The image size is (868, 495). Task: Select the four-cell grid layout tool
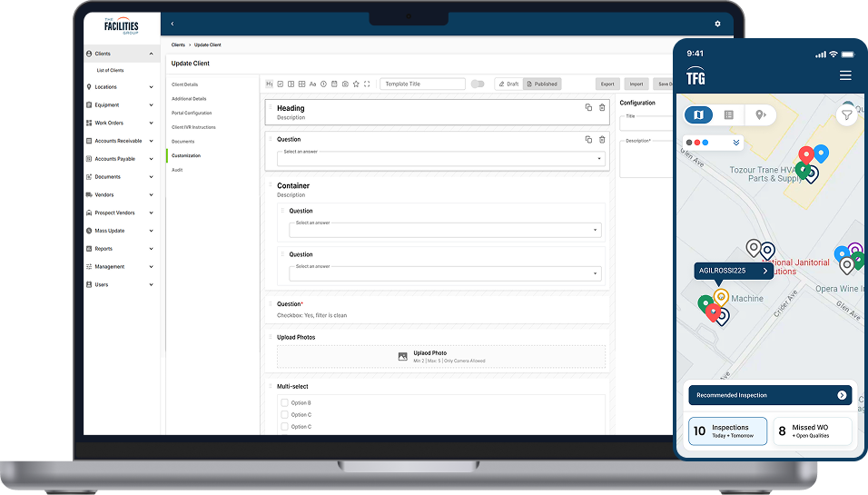301,84
